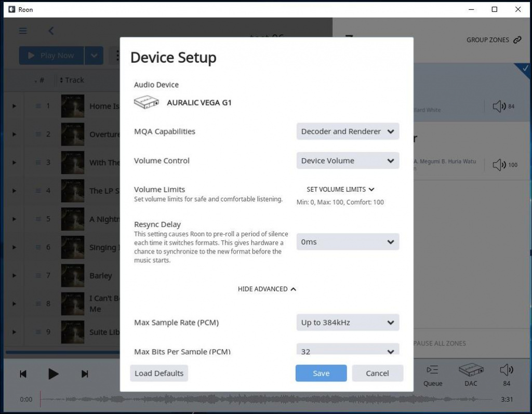The height and width of the screenshot is (414, 532).
Task: Minimize the Roon window
Action: [x=471, y=9]
